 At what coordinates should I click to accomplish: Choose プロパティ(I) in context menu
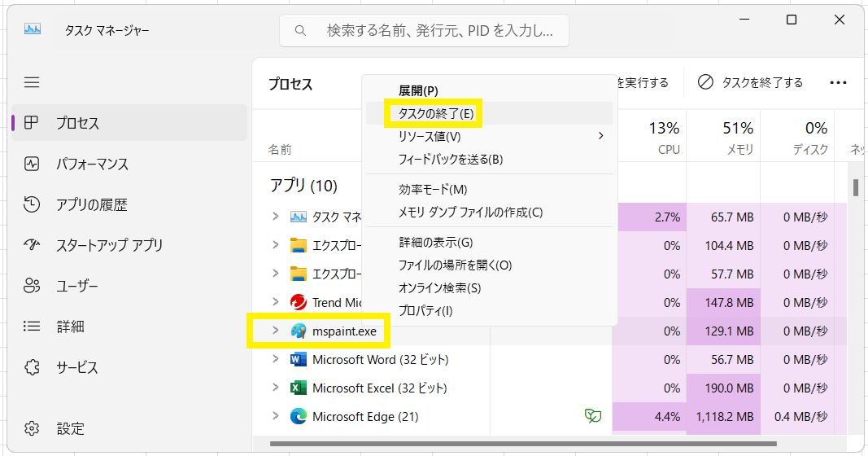[425, 310]
